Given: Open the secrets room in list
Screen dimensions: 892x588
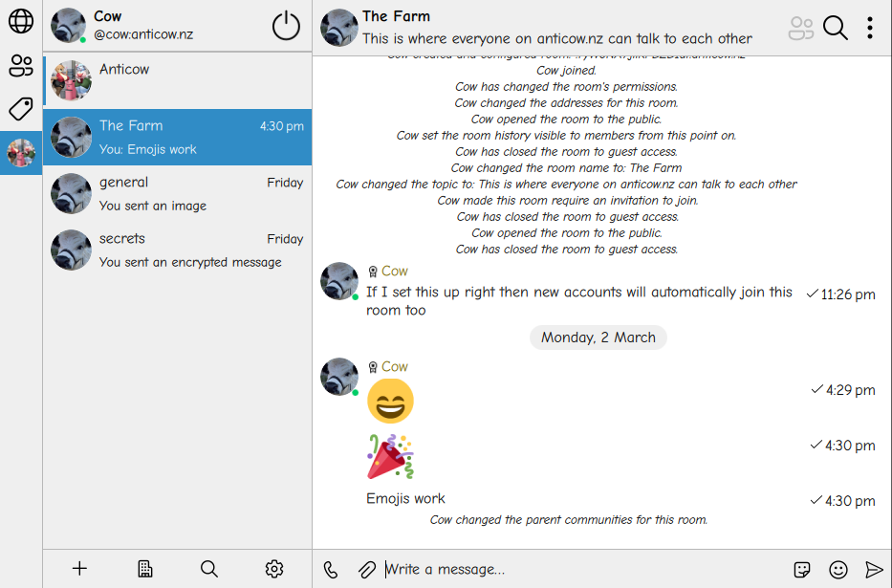Looking at the screenshot, I should click(x=178, y=250).
